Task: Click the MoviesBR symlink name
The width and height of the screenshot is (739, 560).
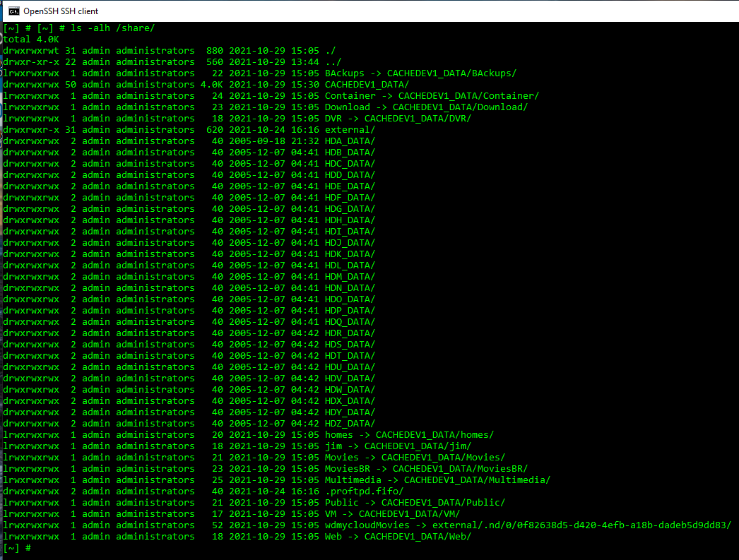Action: click(x=347, y=469)
